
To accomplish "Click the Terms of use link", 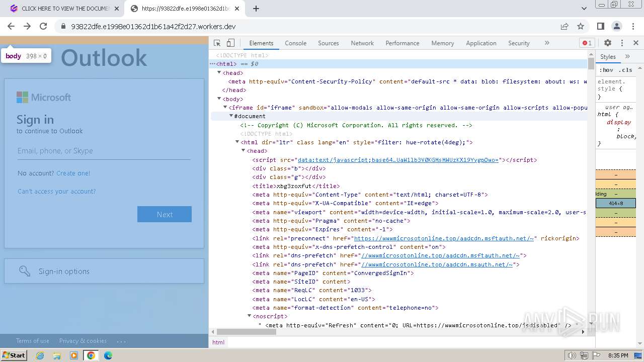I will (33, 341).
